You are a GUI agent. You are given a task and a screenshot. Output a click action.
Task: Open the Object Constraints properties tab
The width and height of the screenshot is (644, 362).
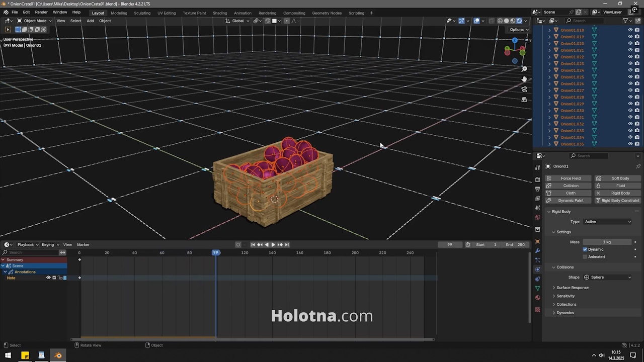537,279
